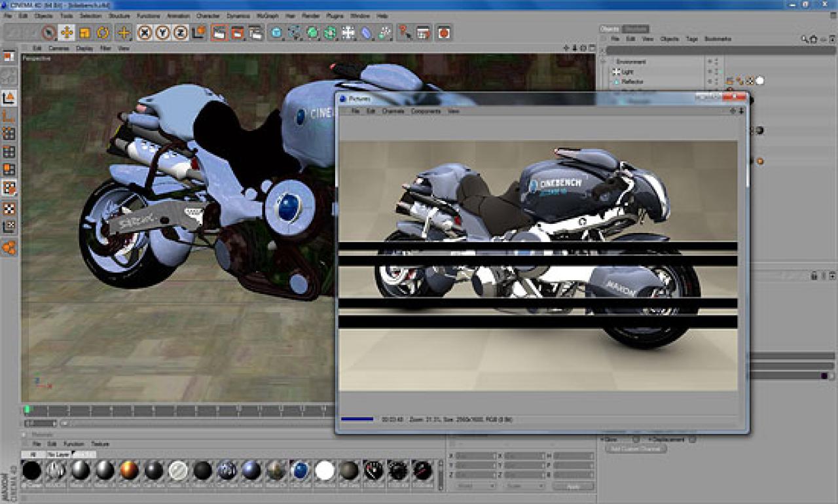This screenshot has height=504, width=838.
Task: Toggle Y axis lock
Action: tap(162, 32)
